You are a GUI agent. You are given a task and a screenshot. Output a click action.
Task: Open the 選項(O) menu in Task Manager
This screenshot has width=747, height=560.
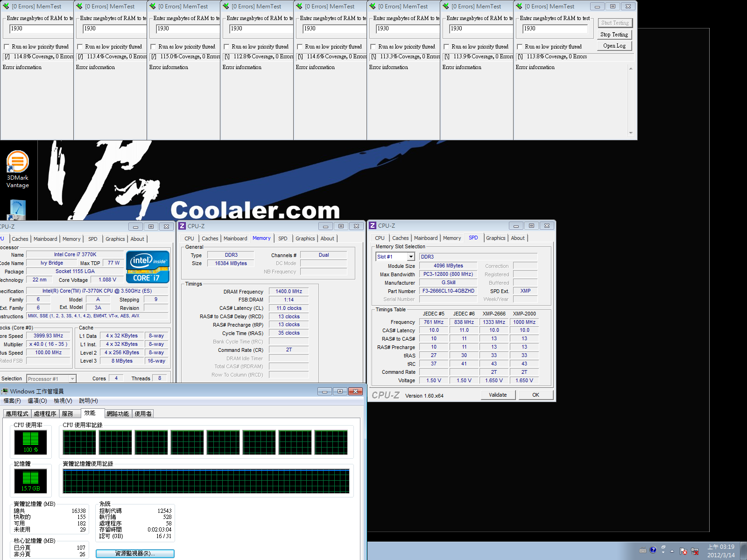(x=37, y=401)
